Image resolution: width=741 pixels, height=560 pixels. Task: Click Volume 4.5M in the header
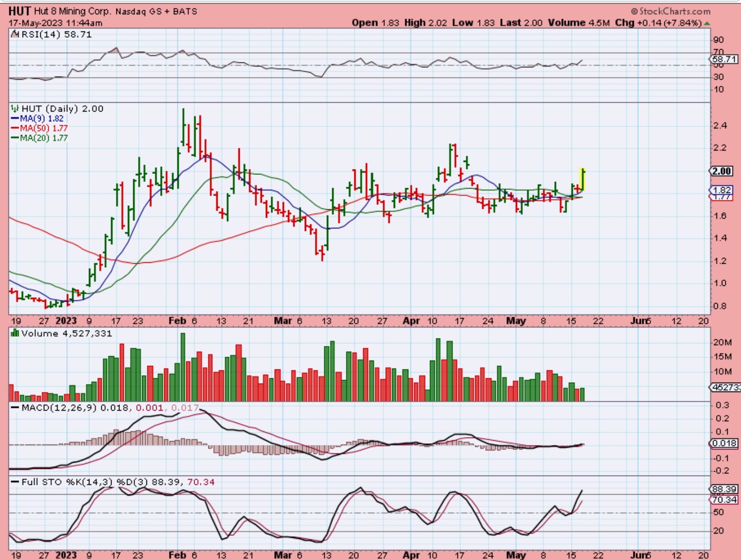(579, 23)
